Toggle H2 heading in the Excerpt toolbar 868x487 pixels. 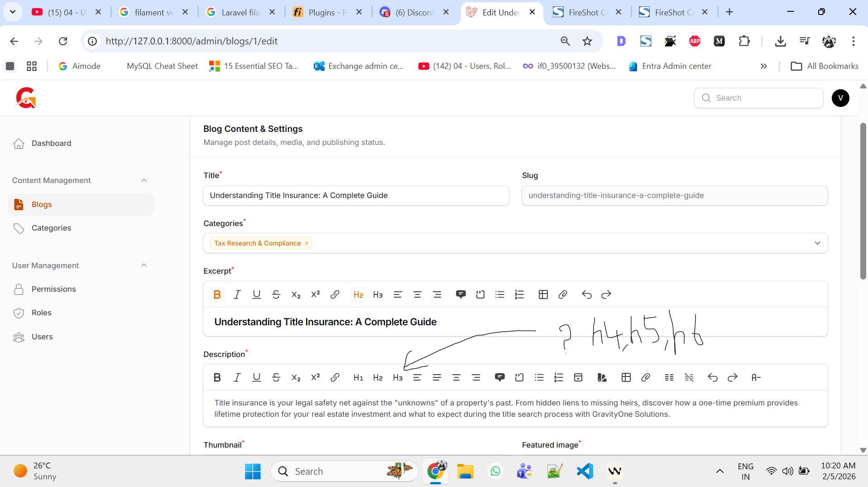click(x=358, y=294)
